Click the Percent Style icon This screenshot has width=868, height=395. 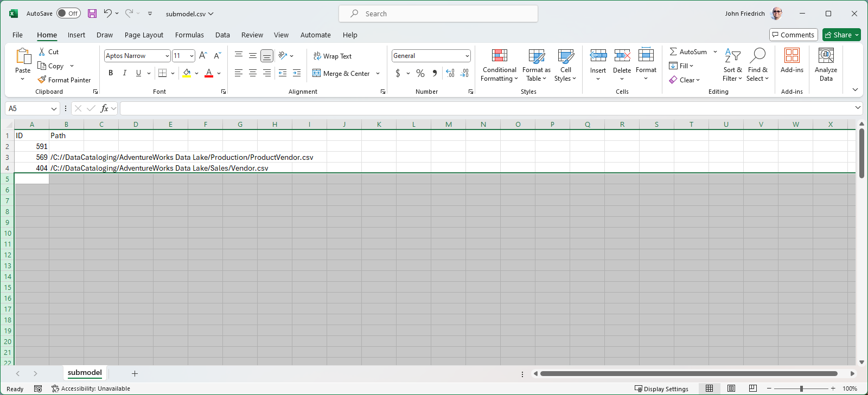(x=420, y=73)
